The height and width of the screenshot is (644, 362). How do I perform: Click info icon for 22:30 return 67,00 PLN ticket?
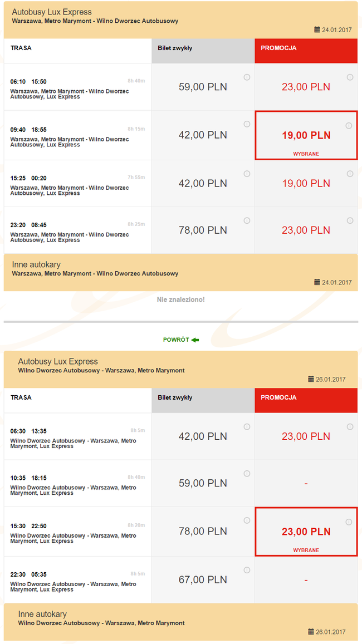coord(247,571)
